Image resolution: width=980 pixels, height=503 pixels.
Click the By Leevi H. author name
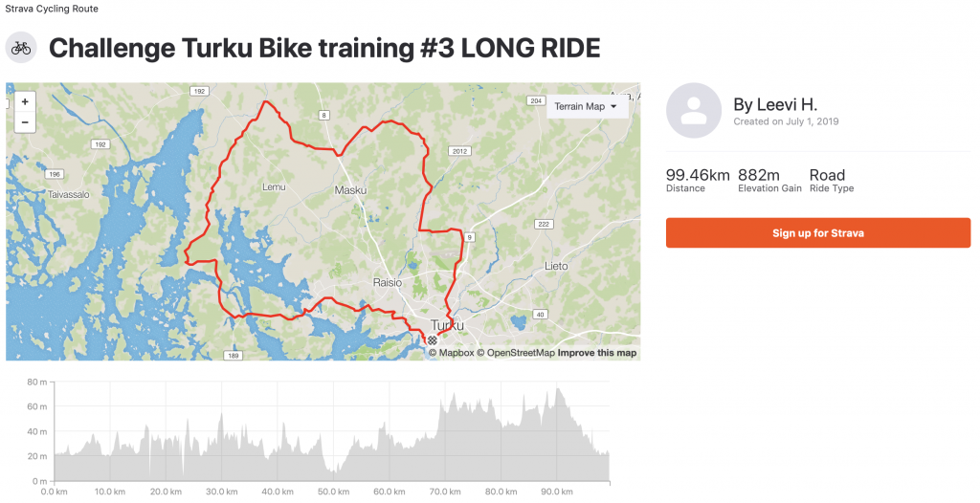pos(775,104)
